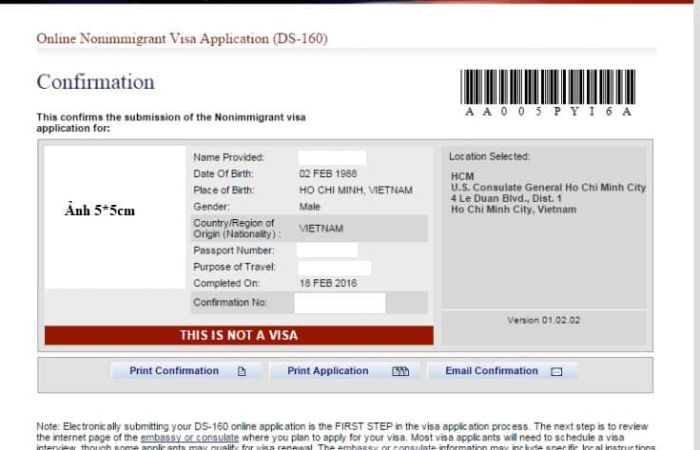Click the page icon beside Print Confirmation

[241, 372]
